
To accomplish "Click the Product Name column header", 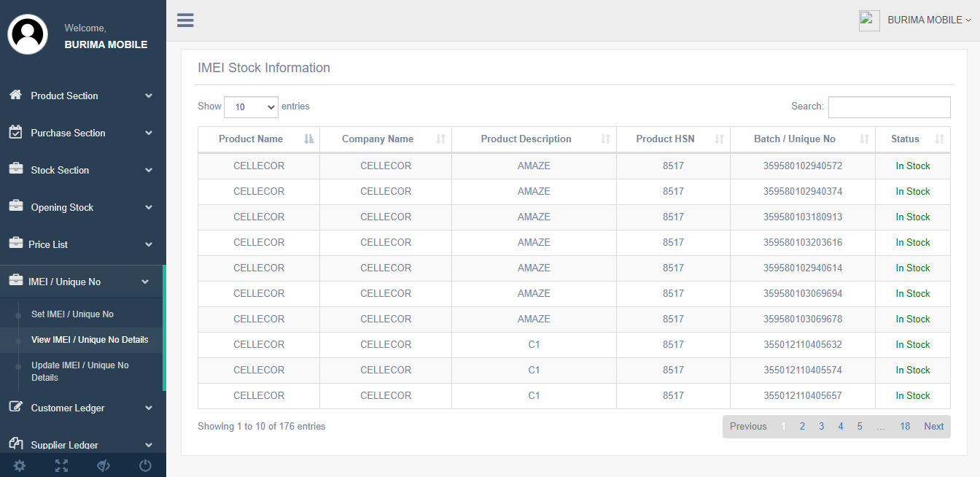I will coord(259,139).
